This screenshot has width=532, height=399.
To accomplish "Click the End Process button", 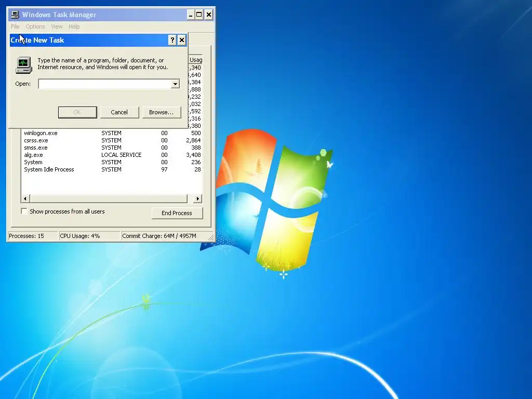I will coord(177,213).
